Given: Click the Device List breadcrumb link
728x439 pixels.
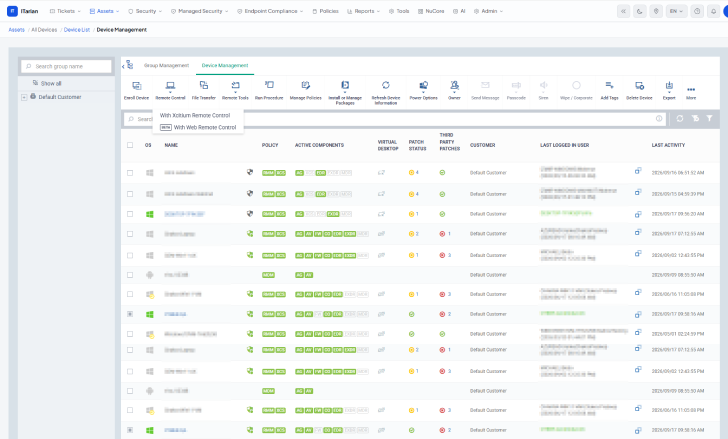Looking at the screenshot, I should [x=77, y=30].
